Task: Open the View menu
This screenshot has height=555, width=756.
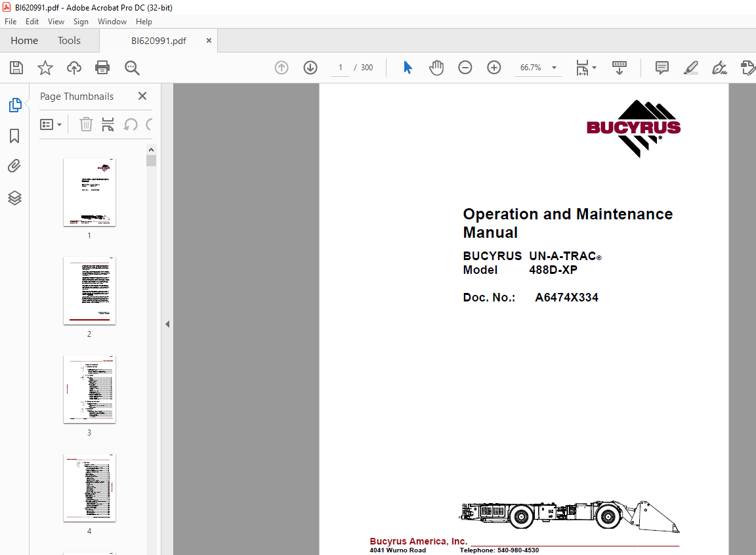Action: [56, 22]
